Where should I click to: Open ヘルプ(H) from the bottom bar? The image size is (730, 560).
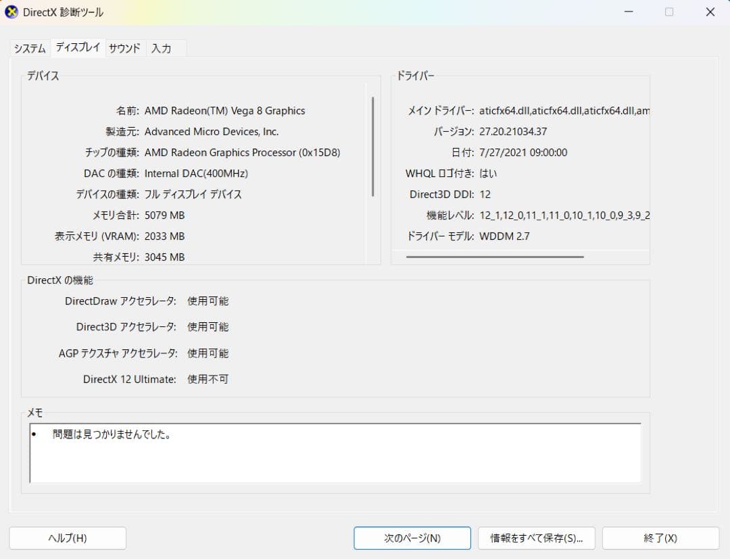pyautogui.click(x=68, y=538)
